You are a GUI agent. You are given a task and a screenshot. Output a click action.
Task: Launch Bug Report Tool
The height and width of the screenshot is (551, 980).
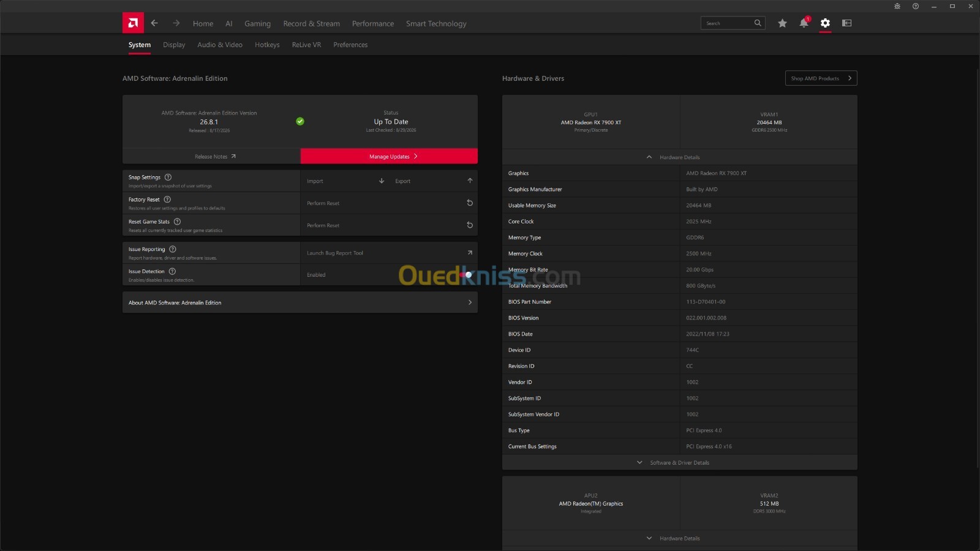click(x=389, y=253)
